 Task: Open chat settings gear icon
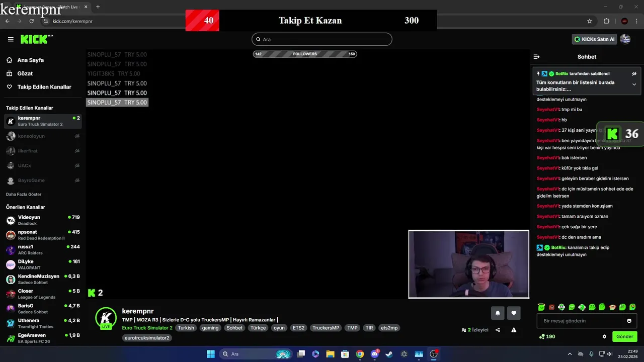pos(604,336)
